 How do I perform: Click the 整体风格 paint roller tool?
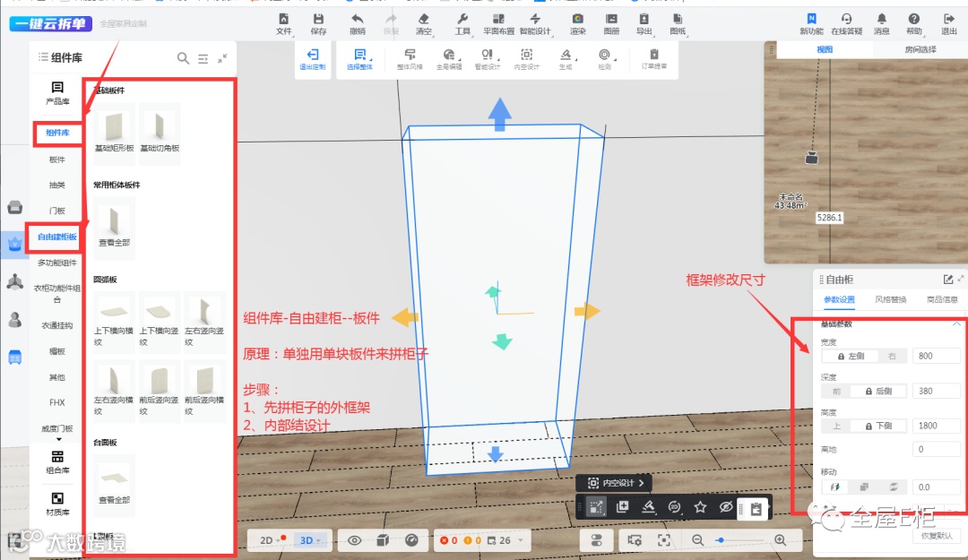point(410,59)
